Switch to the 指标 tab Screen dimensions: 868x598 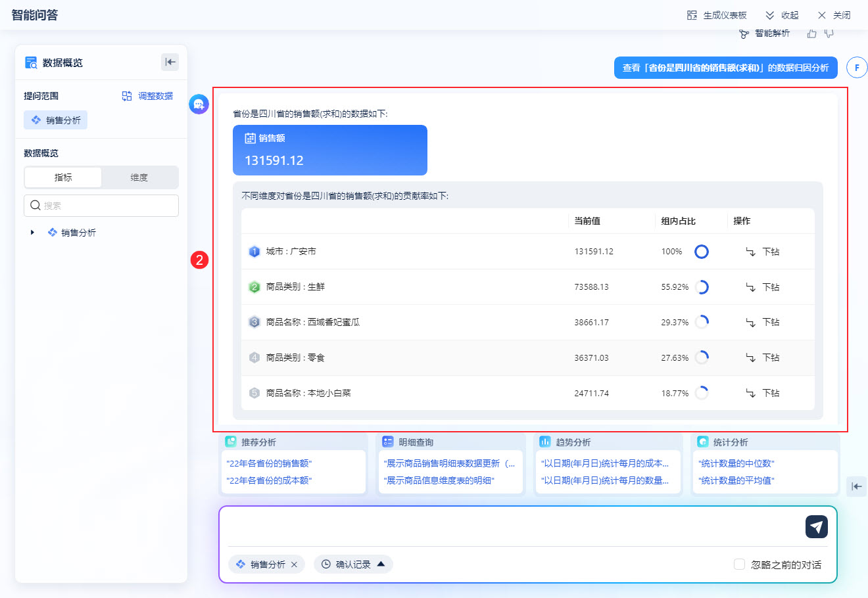(x=63, y=177)
